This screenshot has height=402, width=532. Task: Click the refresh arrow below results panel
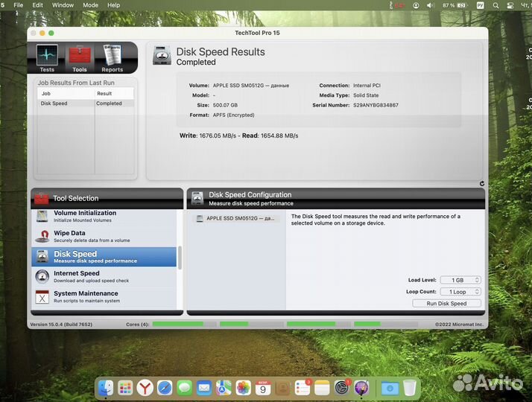coord(482,183)
